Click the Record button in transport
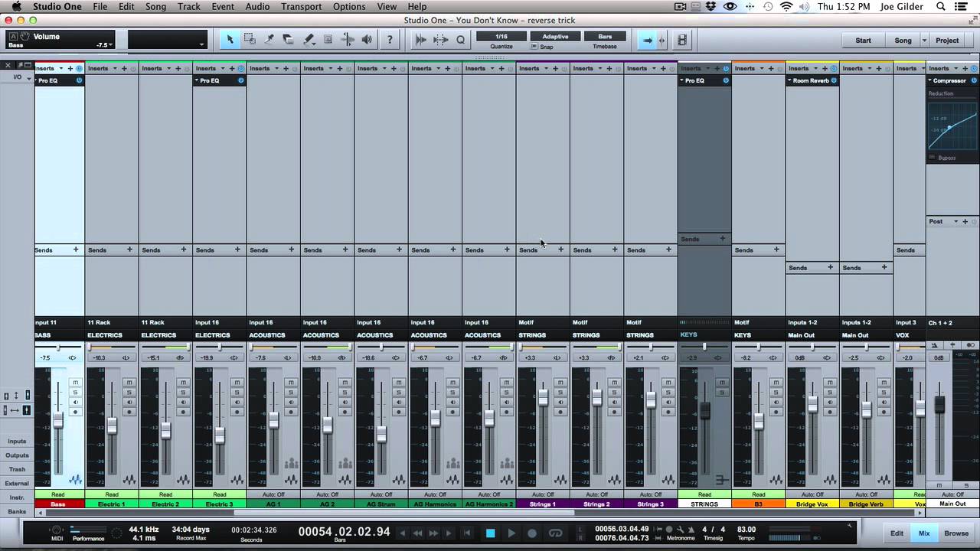 click(532, 533)
